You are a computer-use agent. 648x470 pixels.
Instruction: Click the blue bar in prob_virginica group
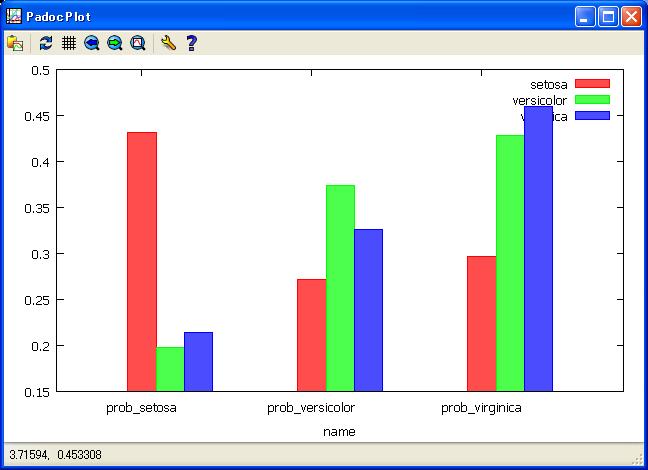point(538,248)
